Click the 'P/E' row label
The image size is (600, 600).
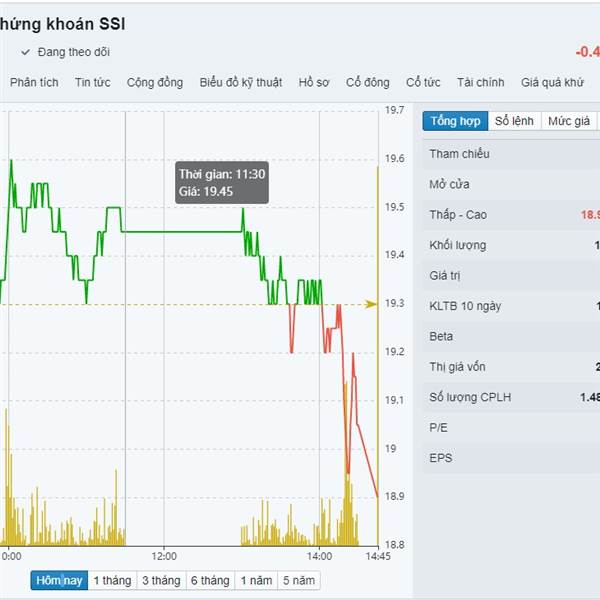coord(438,427)
